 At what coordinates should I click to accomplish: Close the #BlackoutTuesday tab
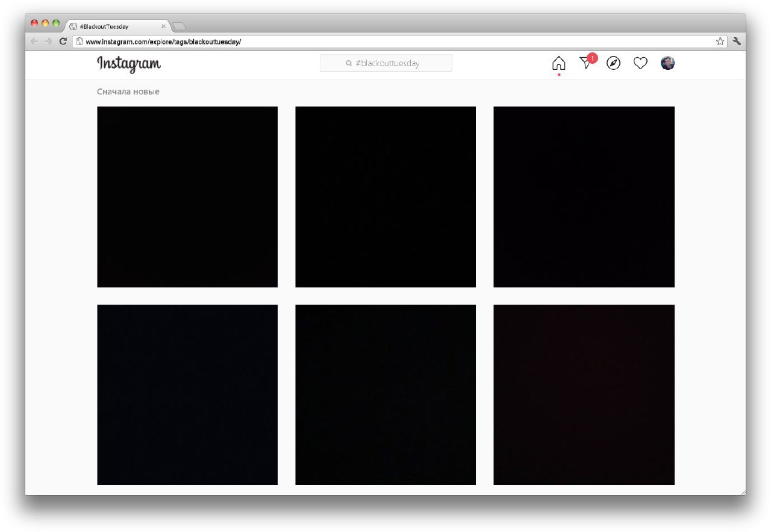(163, 26)
